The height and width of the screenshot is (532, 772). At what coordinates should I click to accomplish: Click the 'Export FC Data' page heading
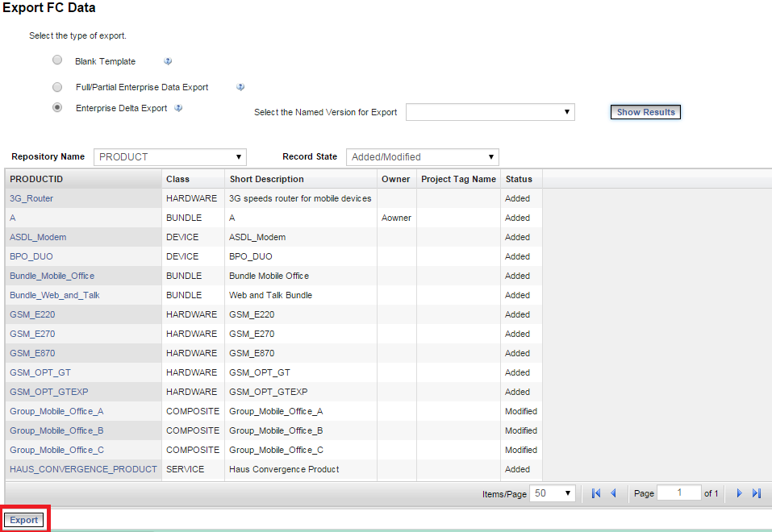(x=48, y=8)
